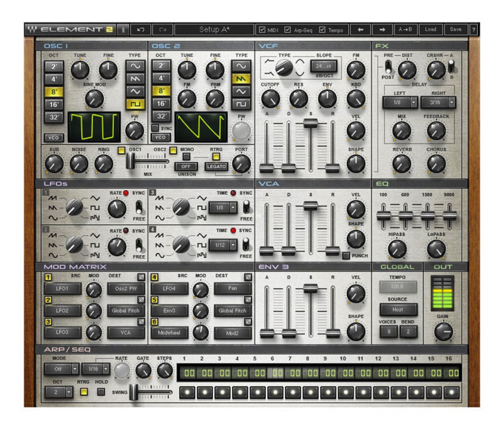This screenshot has width=504, height=433.
Task: Go to previous preset with left arrow
Action: click(x=360, y=29)
